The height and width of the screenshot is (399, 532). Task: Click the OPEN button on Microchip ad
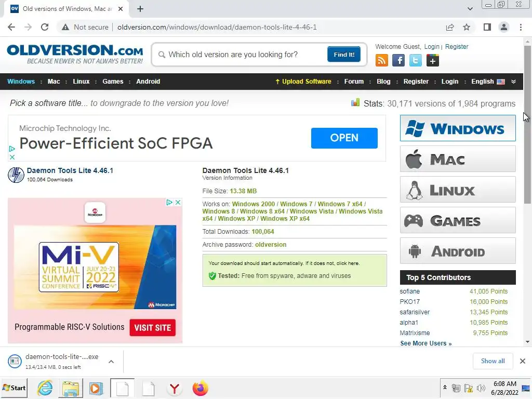point(344,138)
